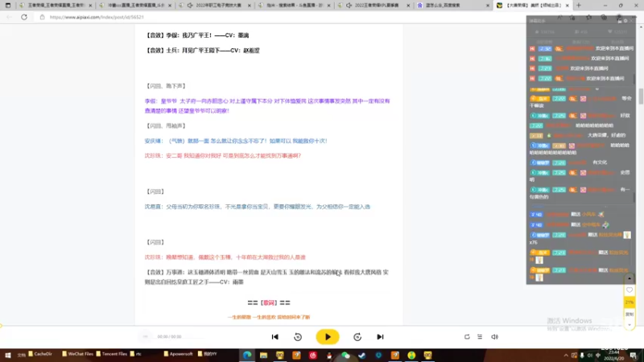
Task: Close the danmaku overlay panel
Action: tap(632, 21)
